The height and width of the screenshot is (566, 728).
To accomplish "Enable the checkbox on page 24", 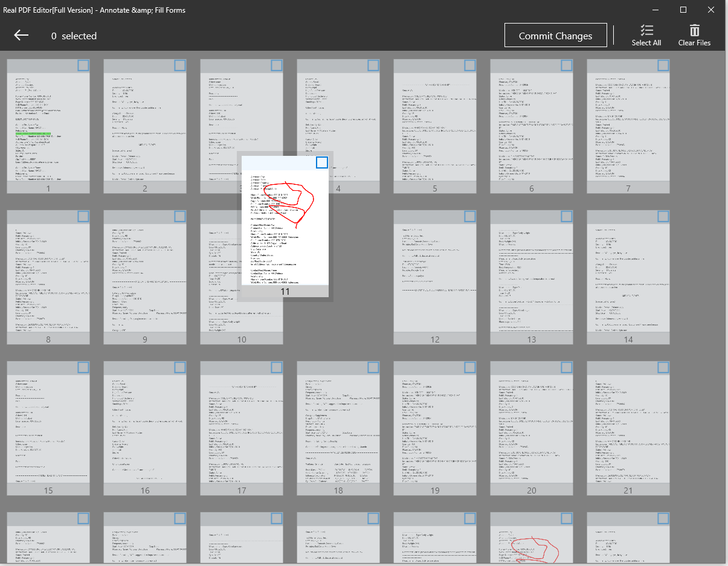I will coord(276,518).
